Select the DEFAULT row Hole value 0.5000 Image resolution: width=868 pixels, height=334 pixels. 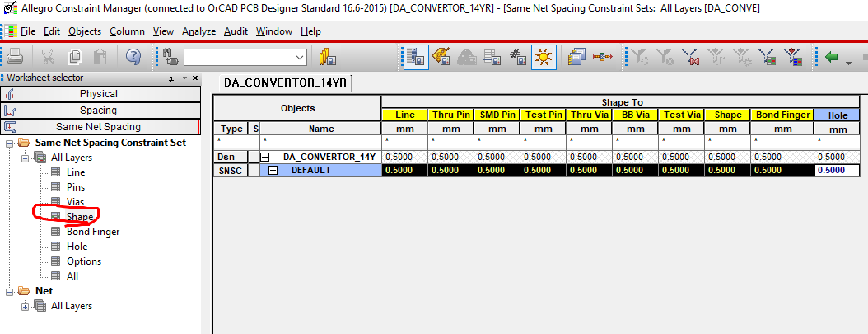pos(838,170)
